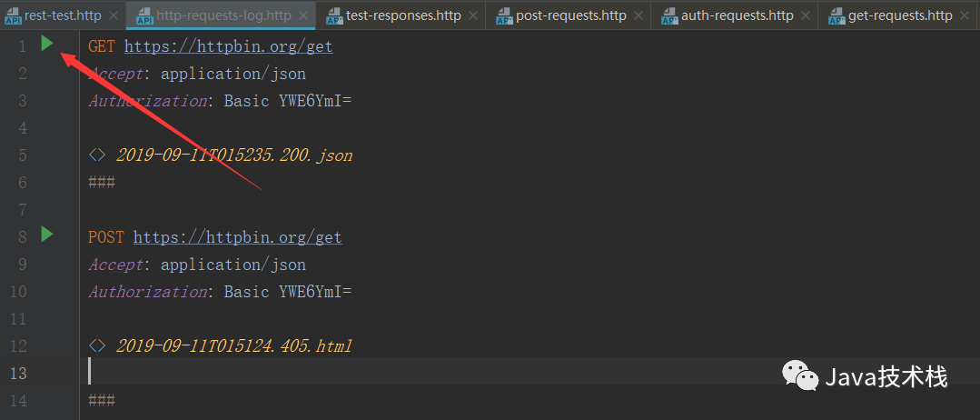
Task: Open response file 2019-09-11T015235.200.json
Action: click(234, 155)
